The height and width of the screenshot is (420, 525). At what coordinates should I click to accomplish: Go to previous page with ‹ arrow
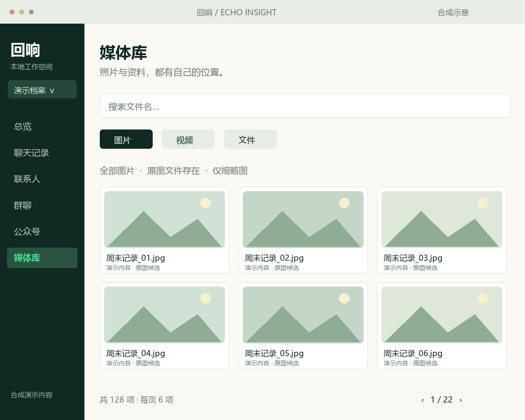click(x=423, y=400)
